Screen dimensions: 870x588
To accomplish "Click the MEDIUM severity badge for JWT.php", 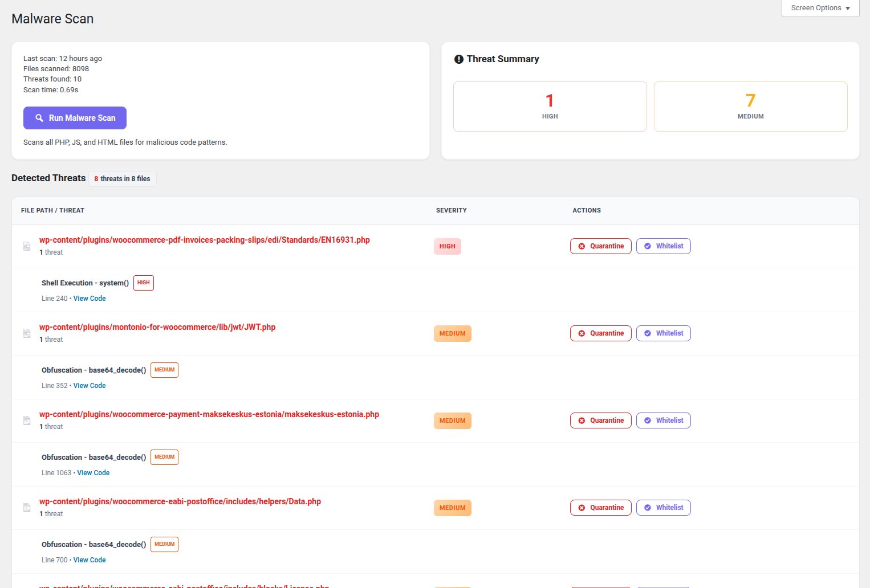I will tap(452, 333).
